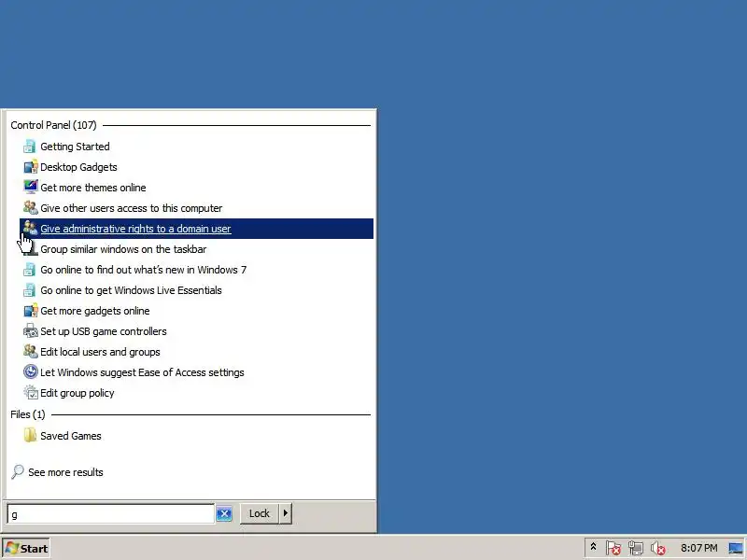Viewport: 747px width, 560px height.
Task: Click the Edit group policy icon
Action: (30, 393)
